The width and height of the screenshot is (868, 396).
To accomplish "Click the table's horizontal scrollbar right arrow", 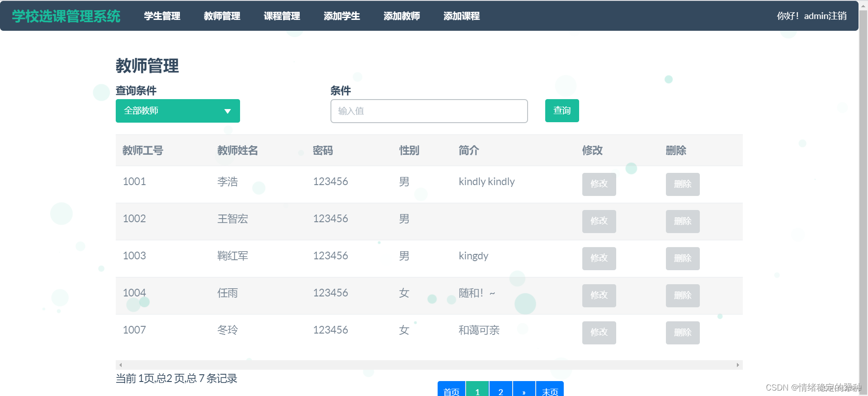I will [x=738, y=365].
